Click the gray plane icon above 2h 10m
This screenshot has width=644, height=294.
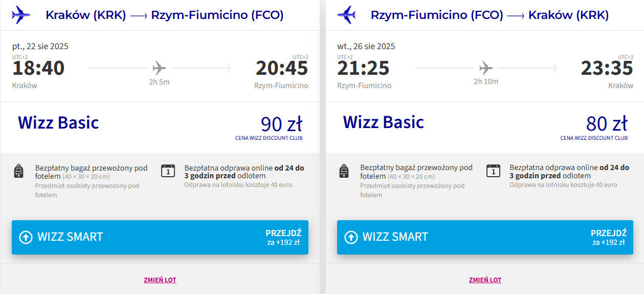[485, 68]
